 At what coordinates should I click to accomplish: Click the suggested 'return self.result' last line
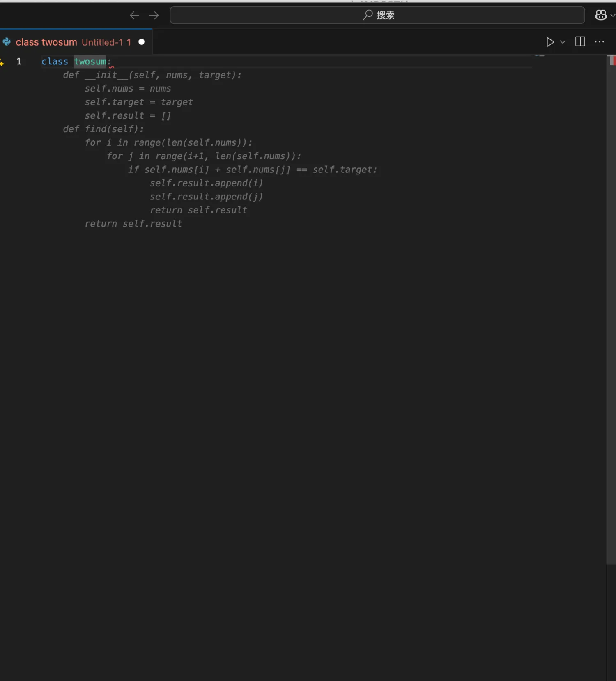tap(133, 224)
